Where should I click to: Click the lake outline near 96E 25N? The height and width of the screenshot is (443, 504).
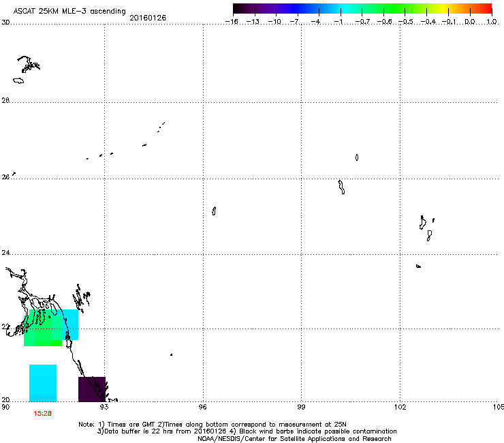coord(214,211)
